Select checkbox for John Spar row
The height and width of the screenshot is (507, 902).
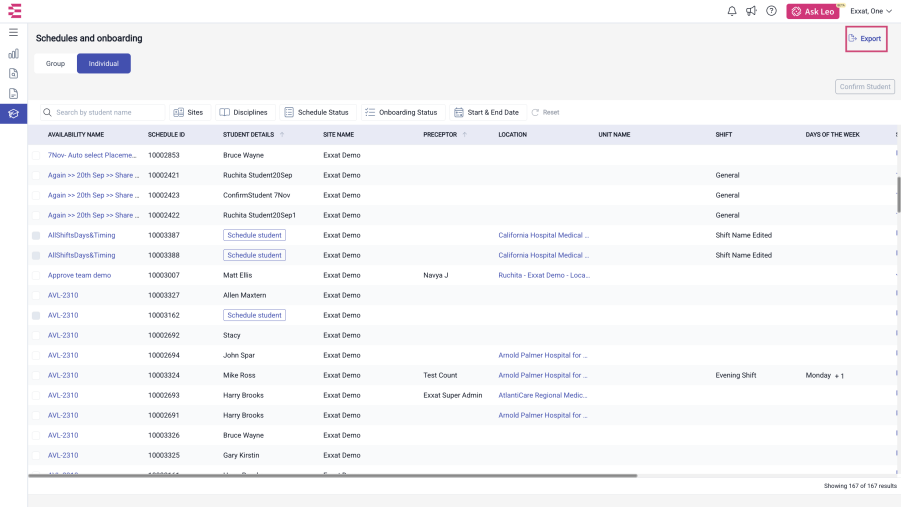[x=36, y=356]
